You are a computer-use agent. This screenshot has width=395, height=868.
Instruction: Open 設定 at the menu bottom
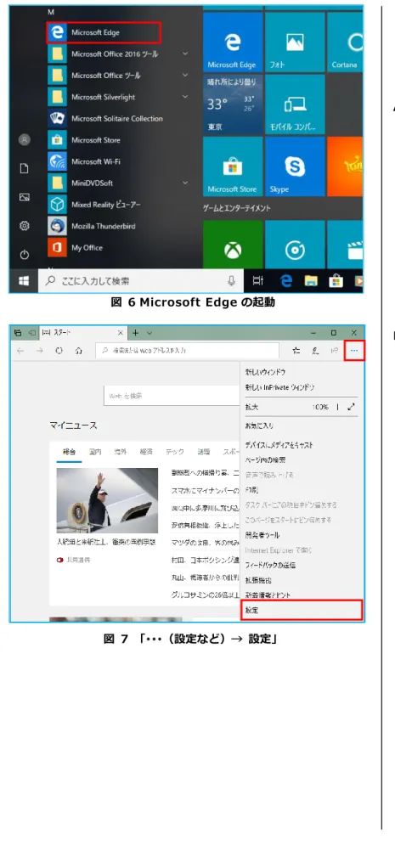302,610
